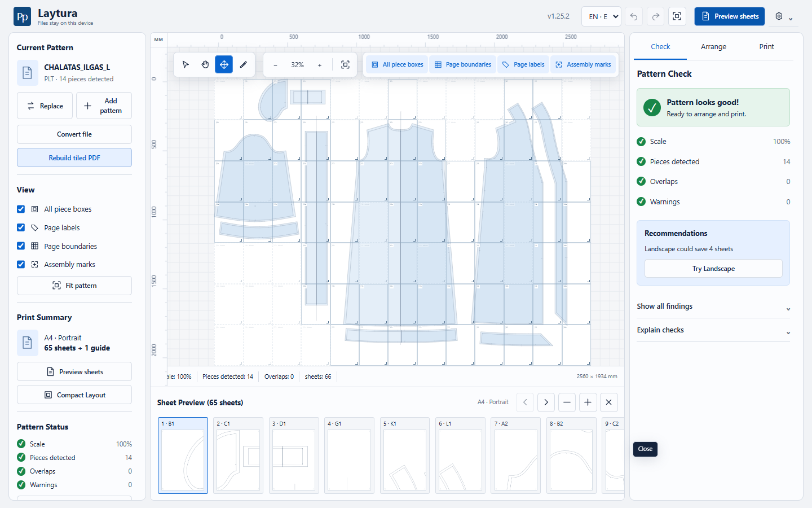Expand Explain checks section
Viewport: 812px width, 508px height.
point(713,330)
